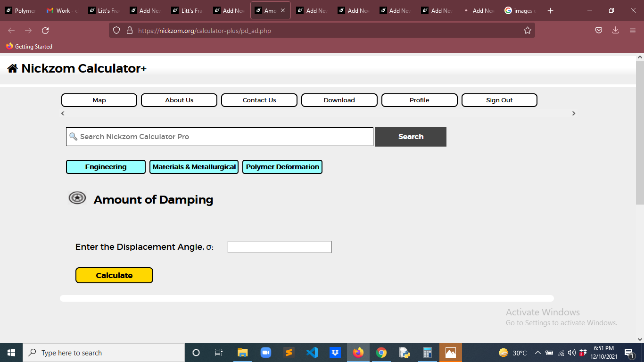Open the Photos app on the taskbar

click(451, 353)
